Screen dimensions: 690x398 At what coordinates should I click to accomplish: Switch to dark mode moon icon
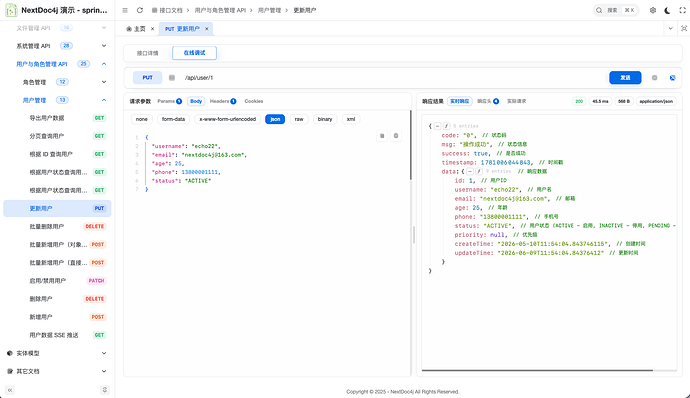(x=668, y=10)
